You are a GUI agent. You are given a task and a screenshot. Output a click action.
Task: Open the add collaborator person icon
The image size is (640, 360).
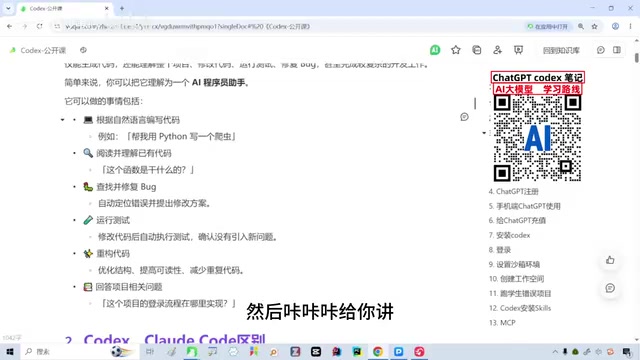pyautogui.click(x=498, y=50)
